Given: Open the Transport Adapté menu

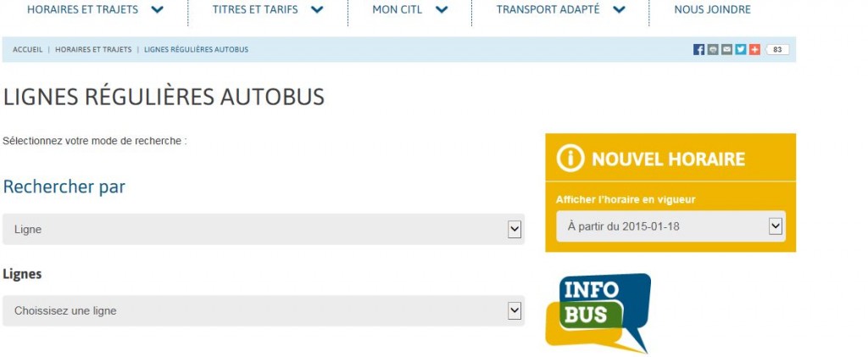Looking at the screenshot, I should pos(561,9).
